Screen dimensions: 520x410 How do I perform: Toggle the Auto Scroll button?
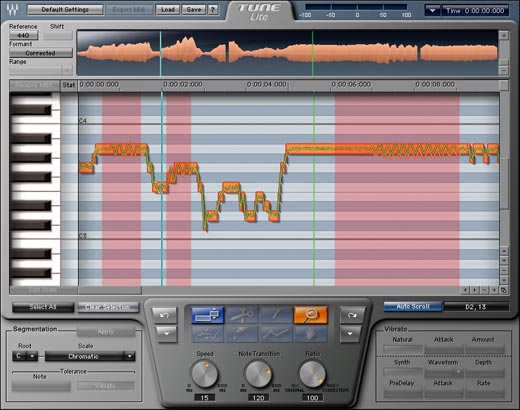point(413,306)
